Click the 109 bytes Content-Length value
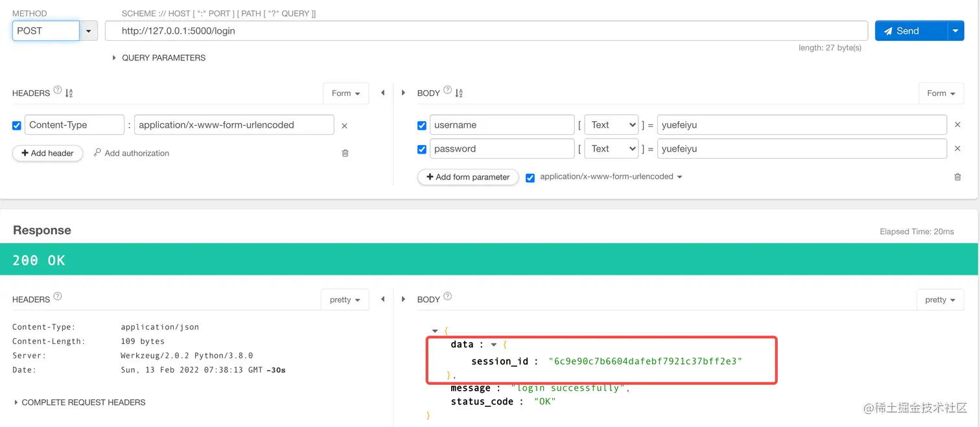Screen dimensions: 980x427 pos(143,341)
